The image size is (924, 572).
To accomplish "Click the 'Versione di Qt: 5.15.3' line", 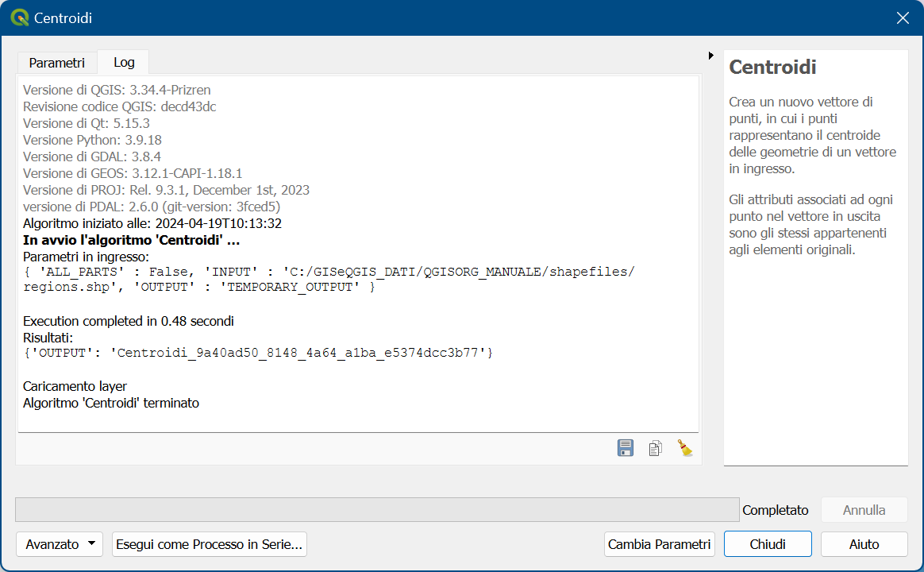I will (87, 123).
